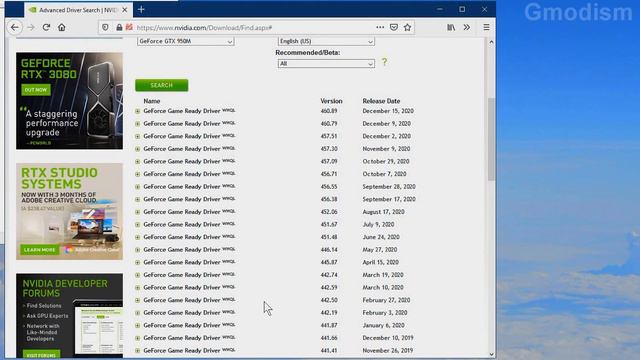Show site security padlock info

pos(119,27)
